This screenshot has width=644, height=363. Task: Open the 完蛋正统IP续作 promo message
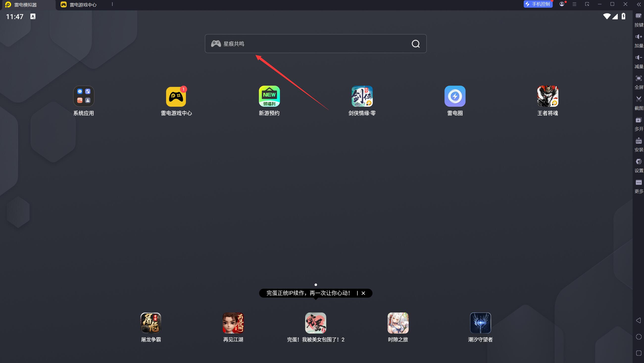pos(308,293)
